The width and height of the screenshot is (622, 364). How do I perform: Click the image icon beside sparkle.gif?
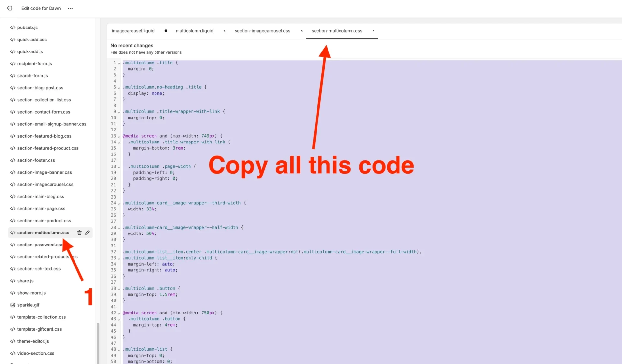pyautogui.click(x=12, y=305)
